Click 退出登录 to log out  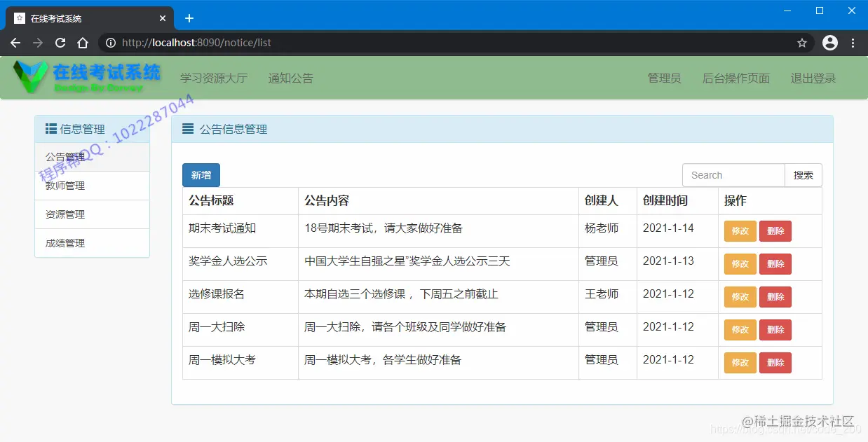(813, 78)
